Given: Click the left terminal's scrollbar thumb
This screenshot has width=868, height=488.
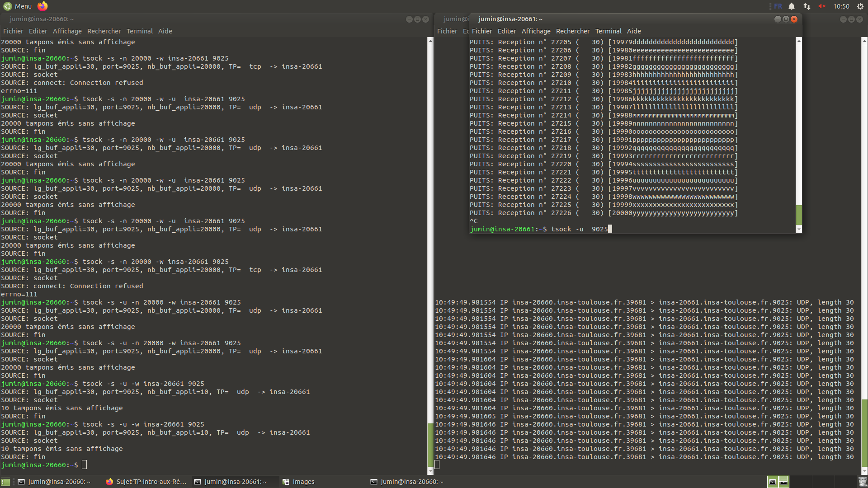Looking at the screenshot, I should 430,445.
